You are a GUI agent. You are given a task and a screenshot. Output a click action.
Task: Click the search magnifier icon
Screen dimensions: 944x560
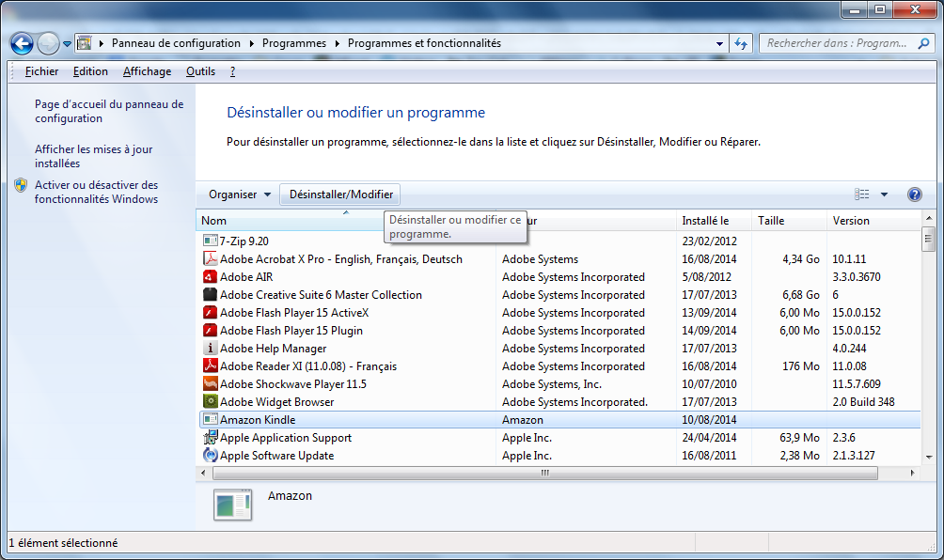pos(923,43)
